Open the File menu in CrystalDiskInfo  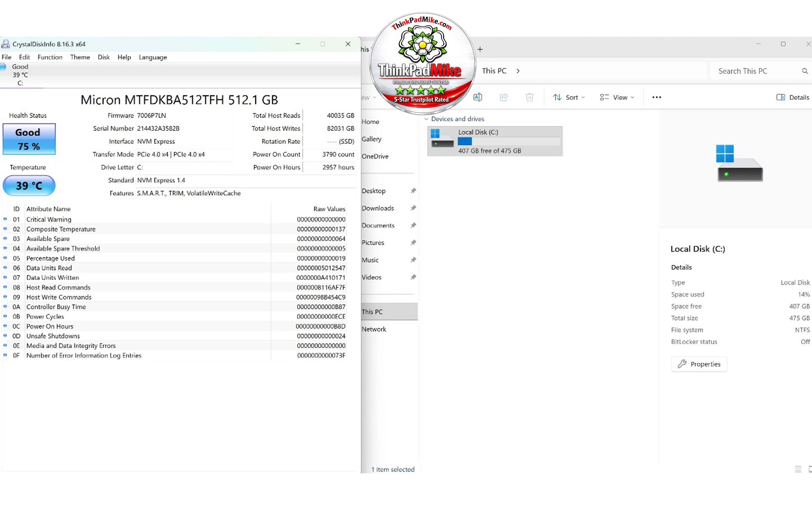pos(7,57)
